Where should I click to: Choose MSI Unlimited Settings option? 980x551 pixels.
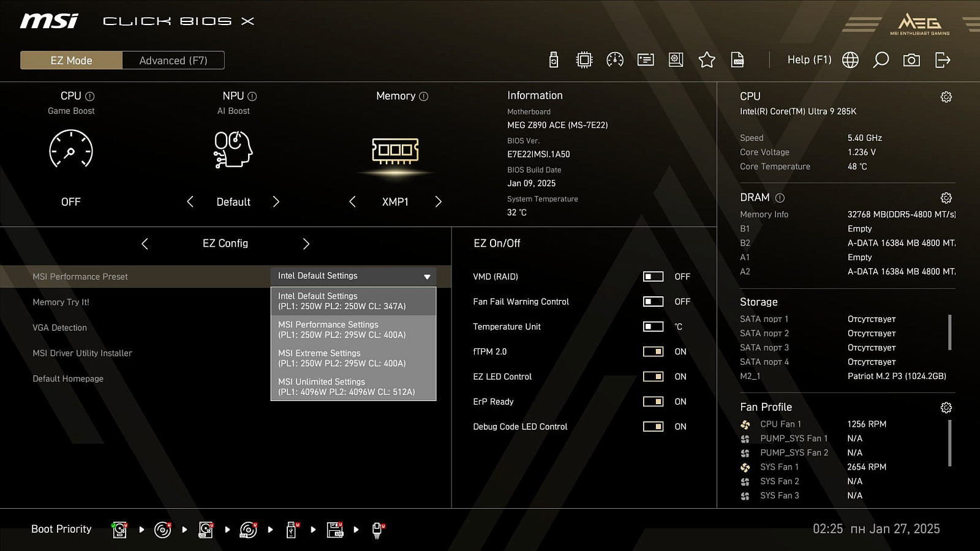click(353, 386)
